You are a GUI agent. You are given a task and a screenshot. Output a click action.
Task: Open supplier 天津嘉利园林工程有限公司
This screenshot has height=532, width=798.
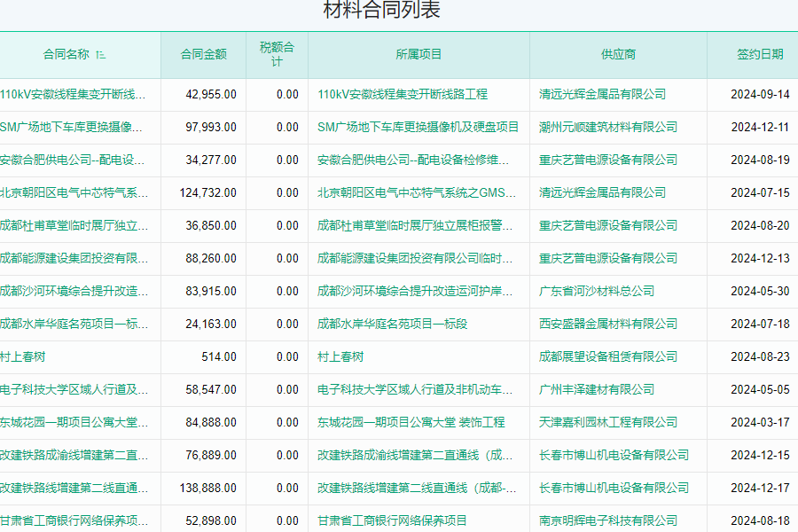(x=608, y=422)
